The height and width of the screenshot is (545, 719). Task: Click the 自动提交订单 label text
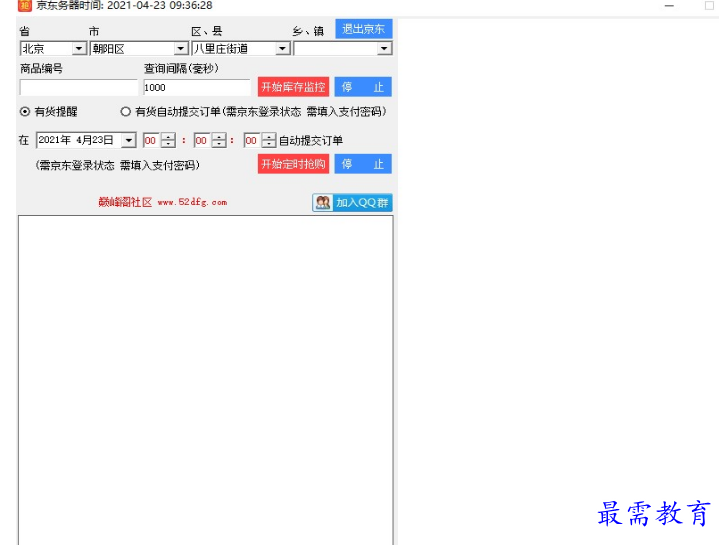pyautogui.click(x=311, y=140)
